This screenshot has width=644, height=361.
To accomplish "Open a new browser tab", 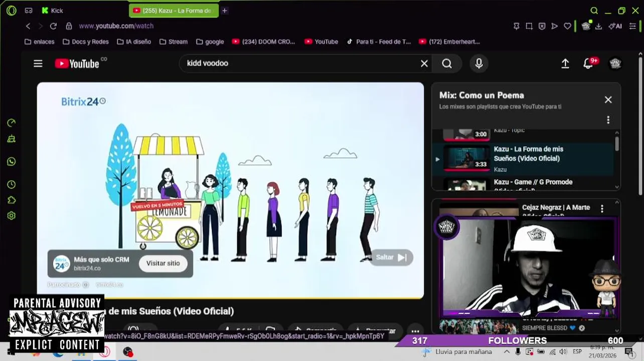I will (x=225, y=11).
